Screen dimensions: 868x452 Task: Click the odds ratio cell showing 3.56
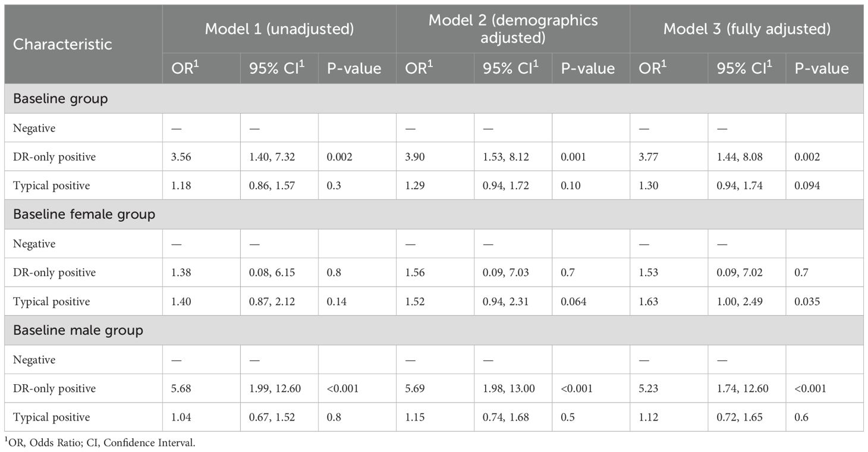(177, 157)
